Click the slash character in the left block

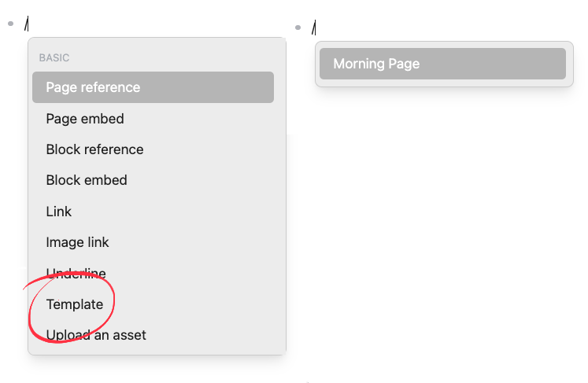click(26, 24)
